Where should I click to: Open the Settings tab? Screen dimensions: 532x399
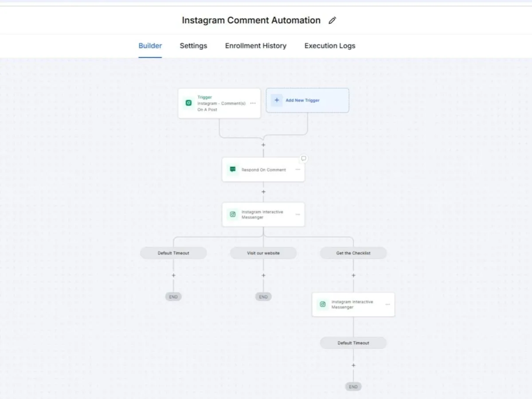[x=193, y=46]
